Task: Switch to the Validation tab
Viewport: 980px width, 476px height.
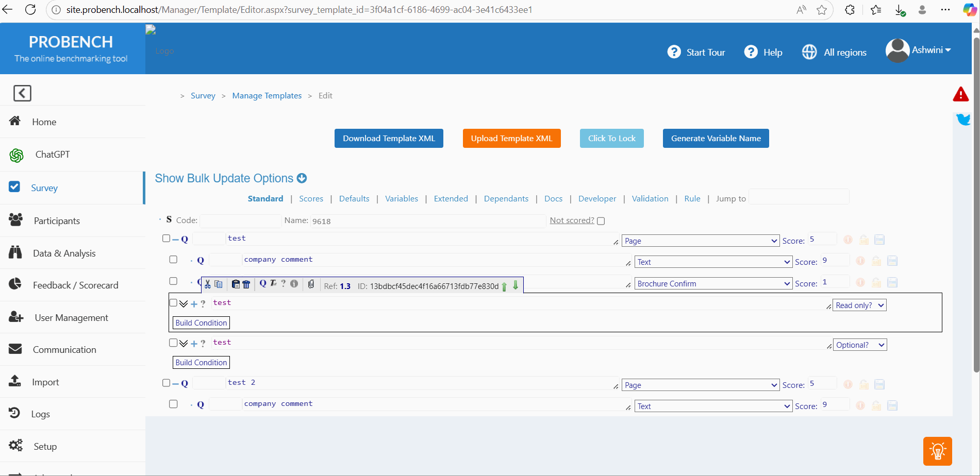Action: 650,199
